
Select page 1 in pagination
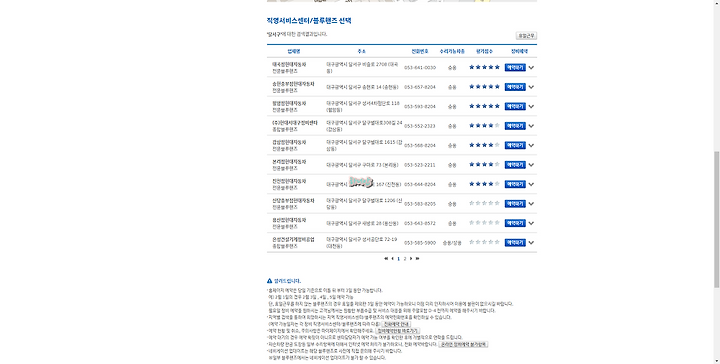click(x=398, y=258)
